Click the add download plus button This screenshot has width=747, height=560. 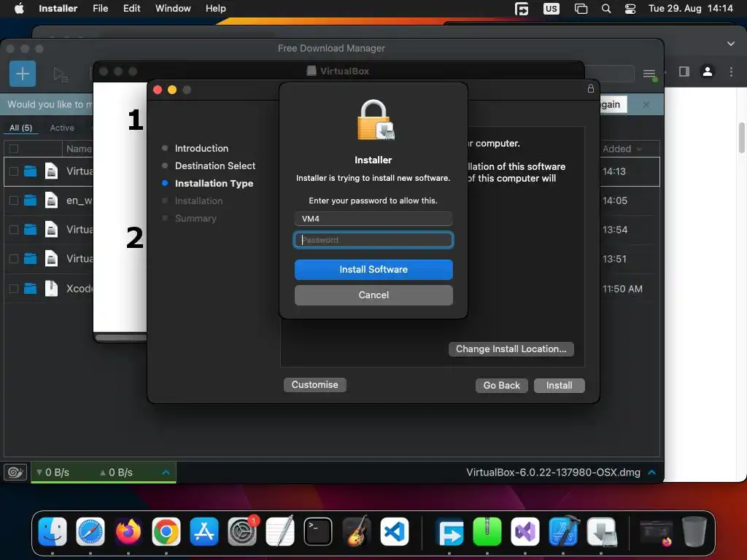[23, 74]
